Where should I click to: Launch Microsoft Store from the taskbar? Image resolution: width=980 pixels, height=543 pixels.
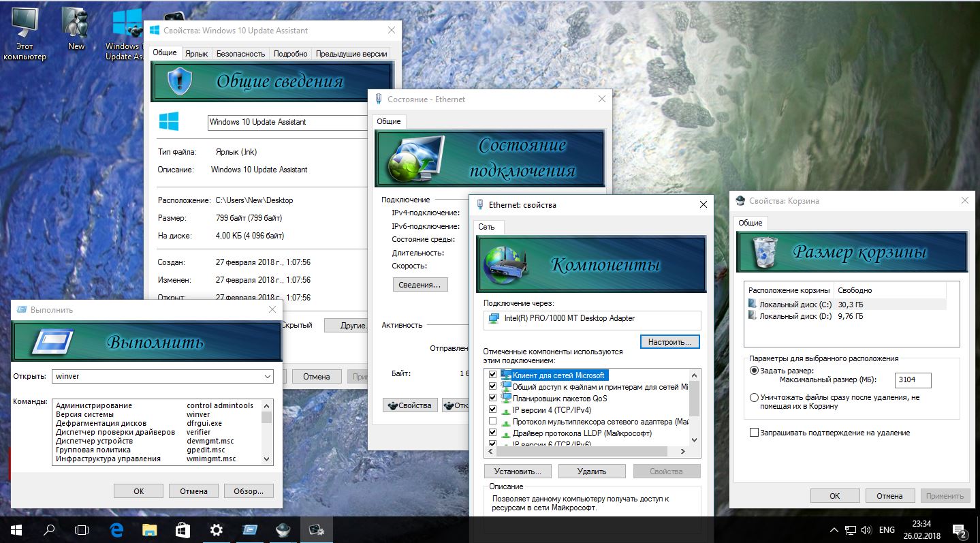pyautogui.click(x=183, y=529)
